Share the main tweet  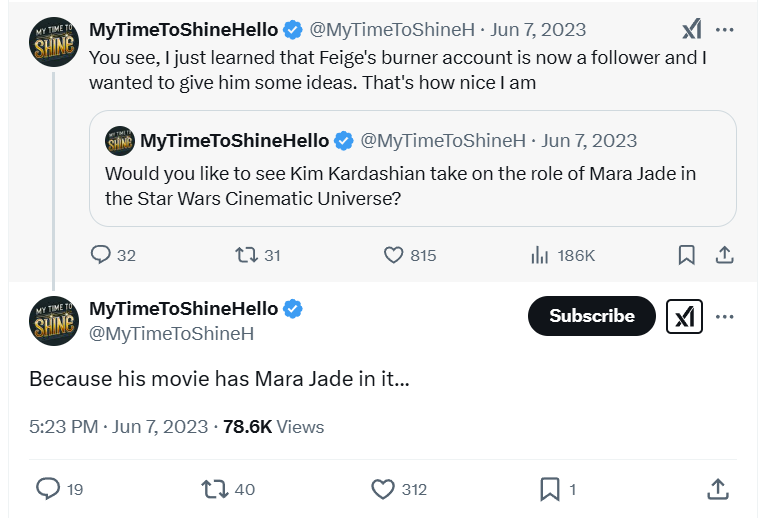[717, 488]
